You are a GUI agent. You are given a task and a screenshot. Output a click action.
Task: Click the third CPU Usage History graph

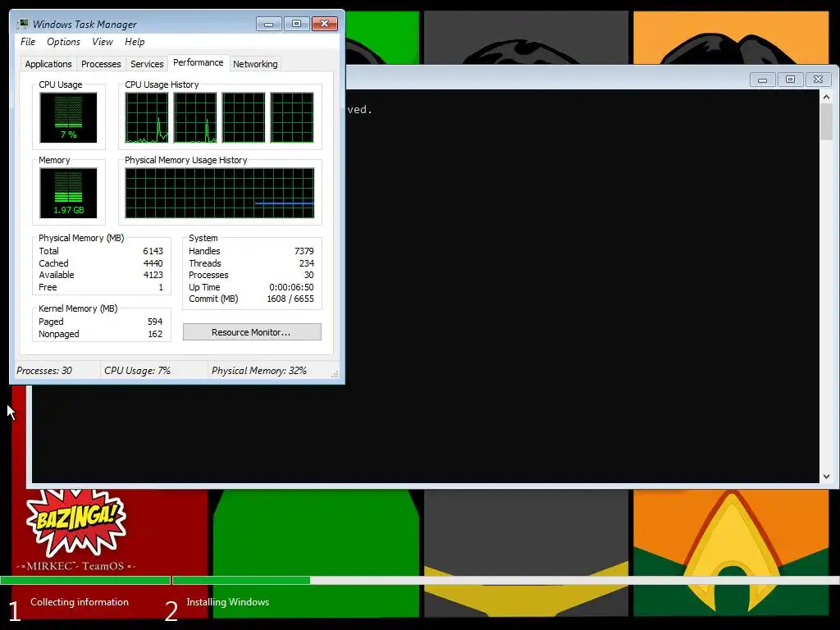pos(243,117)
